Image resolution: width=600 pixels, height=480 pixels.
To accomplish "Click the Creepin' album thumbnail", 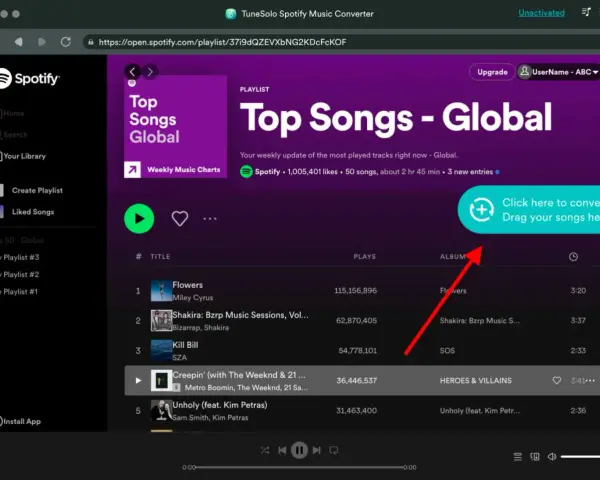I will point(161,380).
